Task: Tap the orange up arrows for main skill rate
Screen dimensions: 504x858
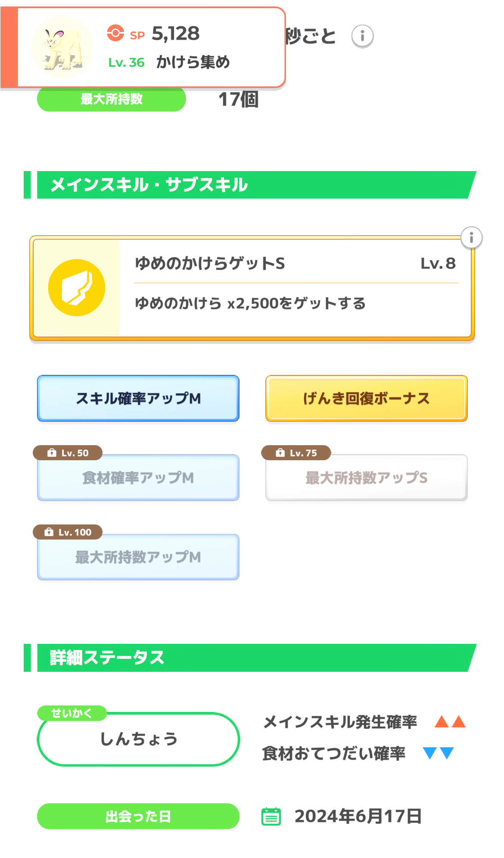Action: tap(450, 721)
